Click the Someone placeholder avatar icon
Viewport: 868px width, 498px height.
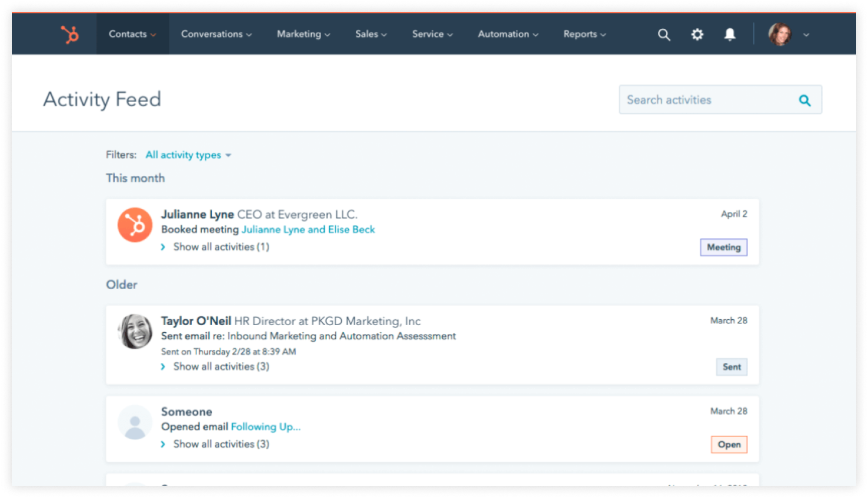135,422
